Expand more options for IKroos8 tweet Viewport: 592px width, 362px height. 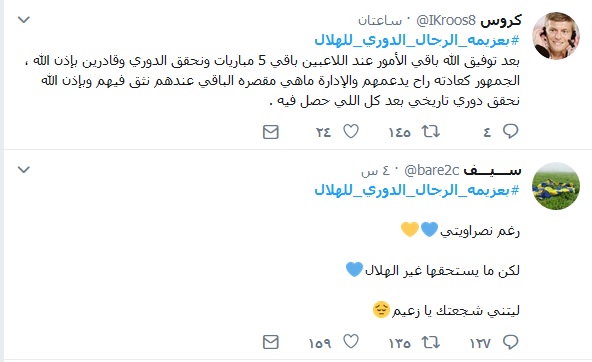click(24, 19)
